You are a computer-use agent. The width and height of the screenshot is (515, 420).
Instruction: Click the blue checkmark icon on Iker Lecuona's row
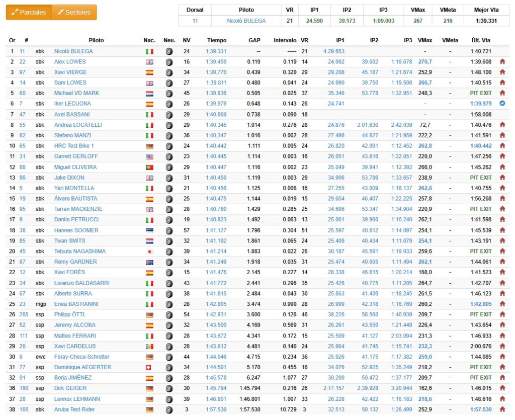(502, 104)
